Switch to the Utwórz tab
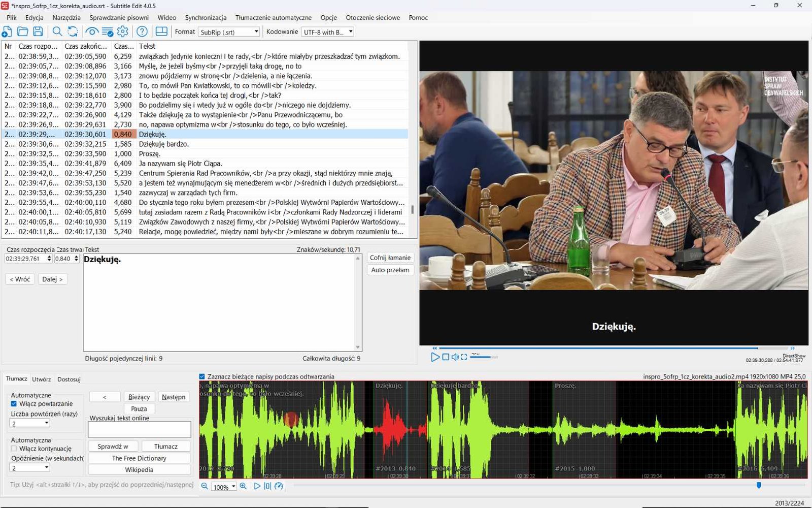Image resolution: width=812 pixels, height=508 pixels. (x=42, y=379)
